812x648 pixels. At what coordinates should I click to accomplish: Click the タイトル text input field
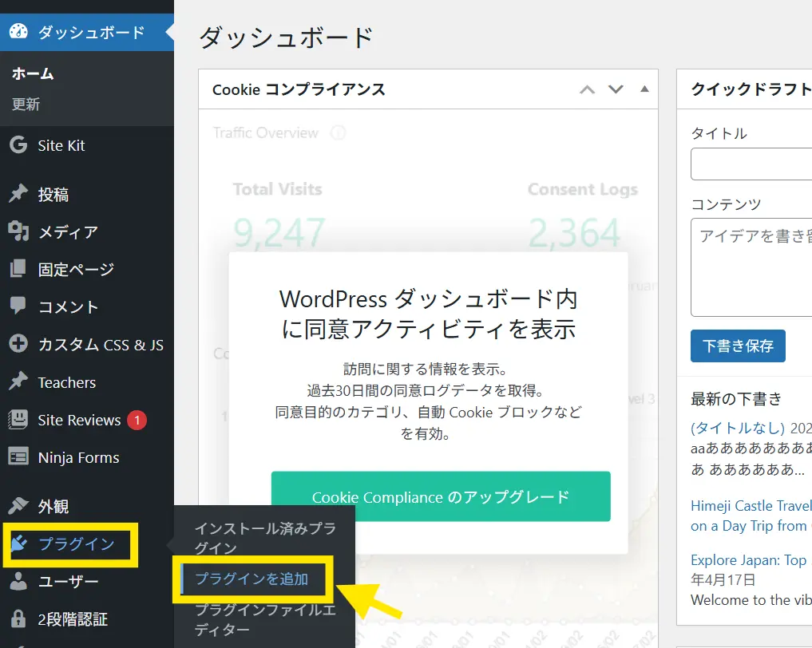[x=751, y=164]
